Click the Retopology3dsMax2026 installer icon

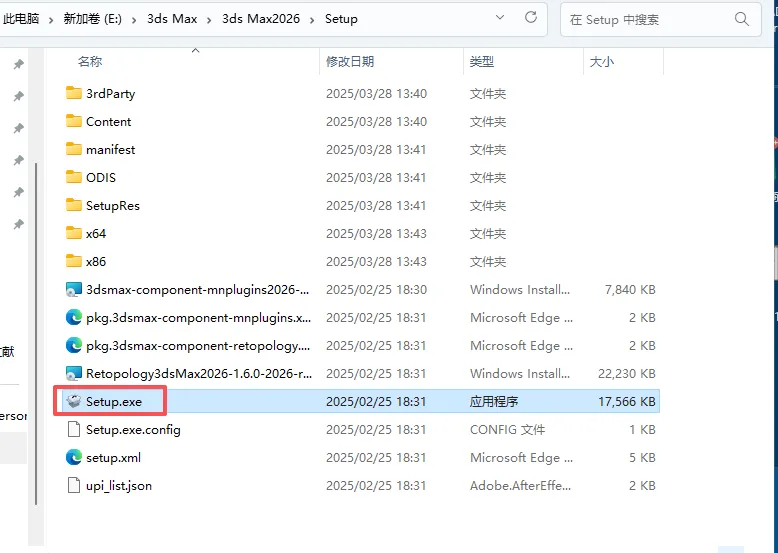click(x=73, y=373)
